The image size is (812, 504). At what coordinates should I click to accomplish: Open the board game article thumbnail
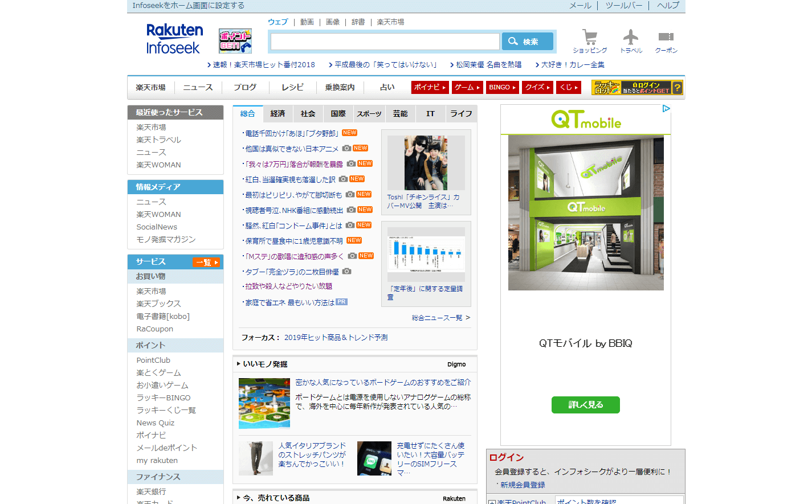coord(264,403)
